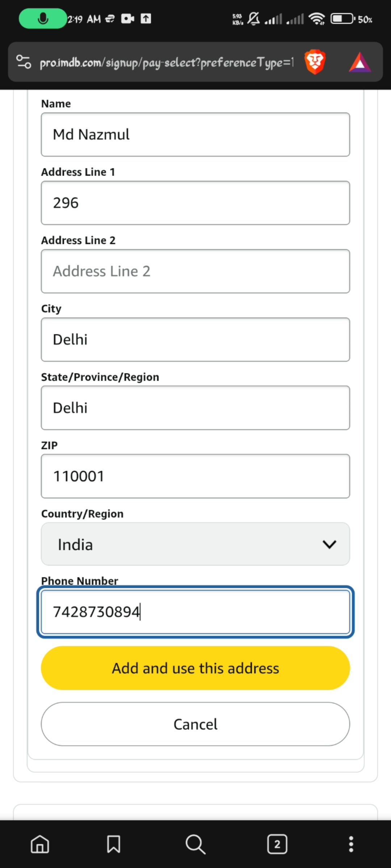The height and width of the screenshot is (868, 391).
Task: Tap the Brave Shields lion icon
Action: click(x=315, y=62)
